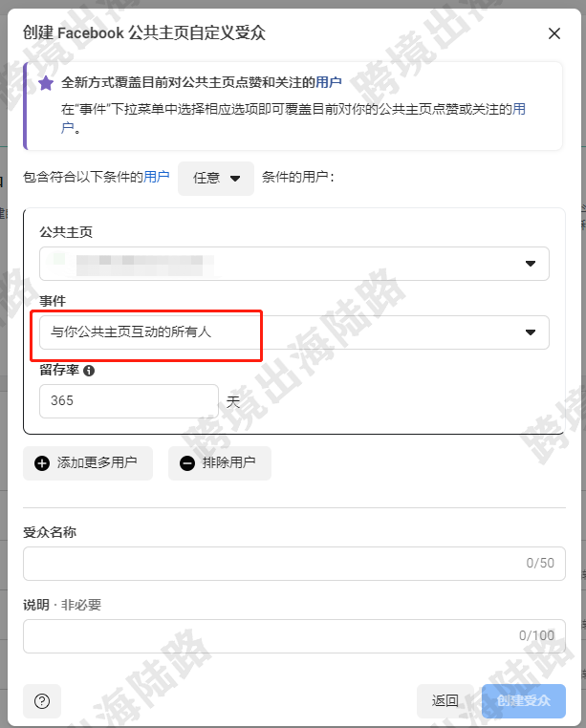Click into the 说明 description field

pos(294,636)
